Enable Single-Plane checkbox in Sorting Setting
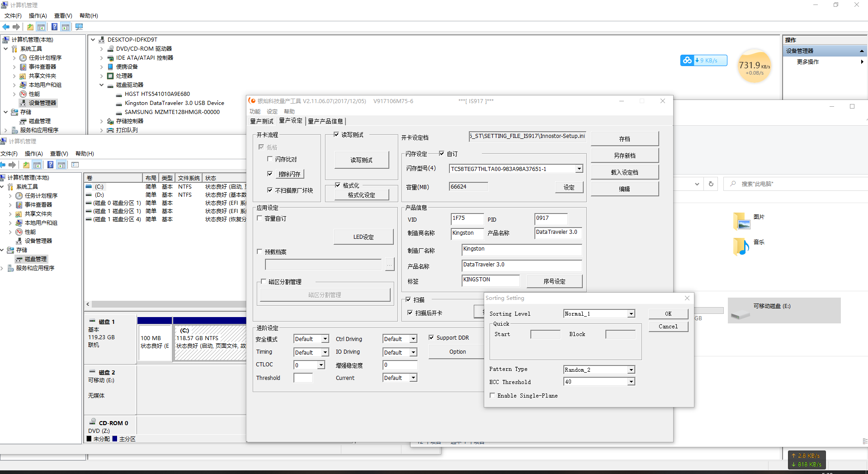868x474 pixels. [x=492, y=395]
